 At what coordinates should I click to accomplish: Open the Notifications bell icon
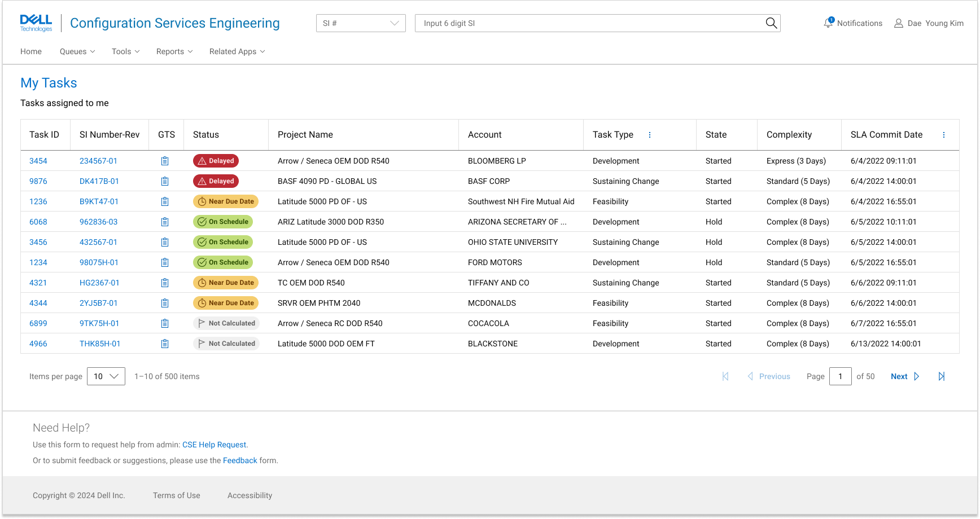click(x=828, y=23)
